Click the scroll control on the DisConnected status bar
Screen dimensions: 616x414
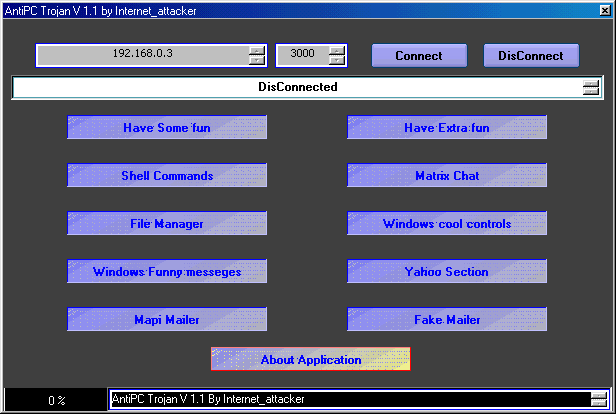[591, 88]
